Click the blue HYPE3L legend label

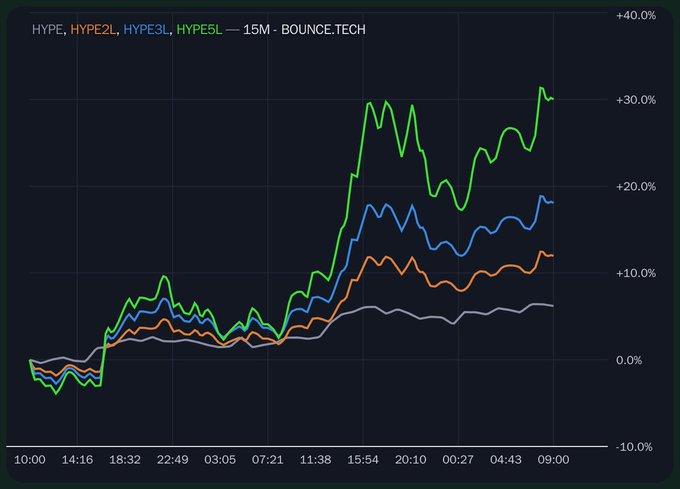(146, 29)
